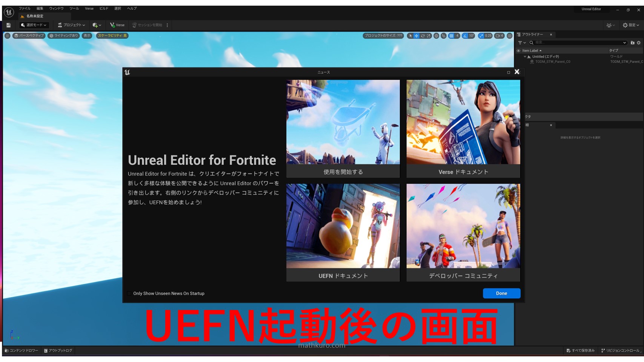Open the ツール menu
The width and height of the screenshot is (644, 362).
[74, 8]
